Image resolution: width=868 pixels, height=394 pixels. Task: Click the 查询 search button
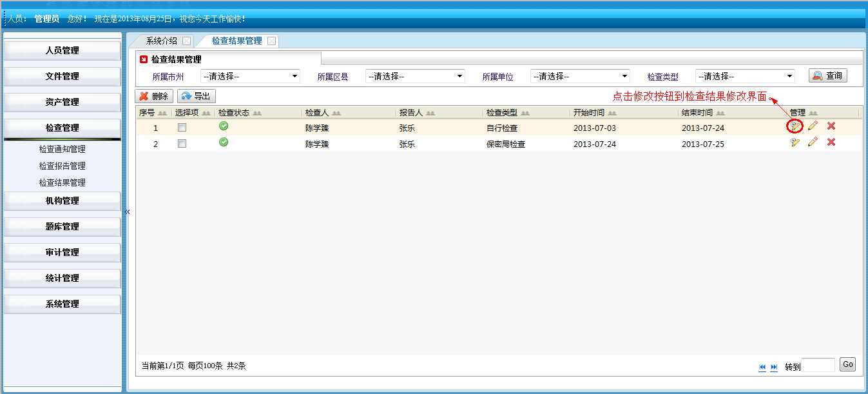pyautogui.click(x=828, y=75)
